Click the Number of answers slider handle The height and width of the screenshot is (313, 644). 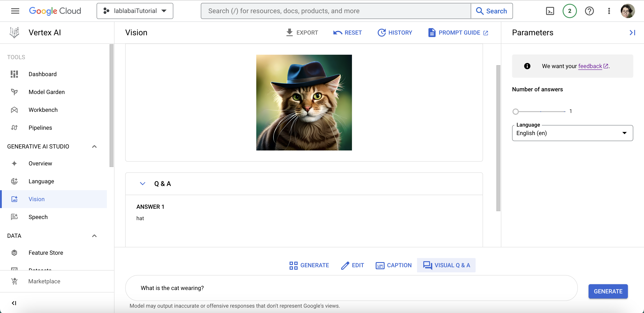[515, 112]
